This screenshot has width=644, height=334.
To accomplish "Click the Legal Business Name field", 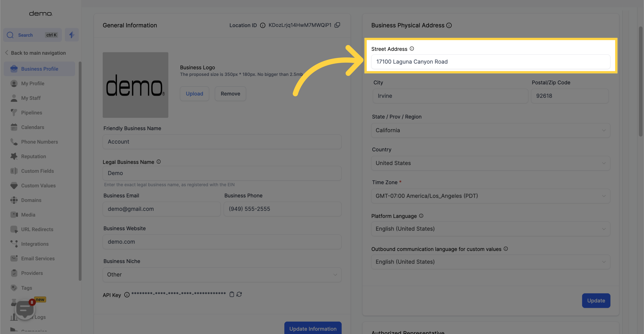I will click(222, 173).
